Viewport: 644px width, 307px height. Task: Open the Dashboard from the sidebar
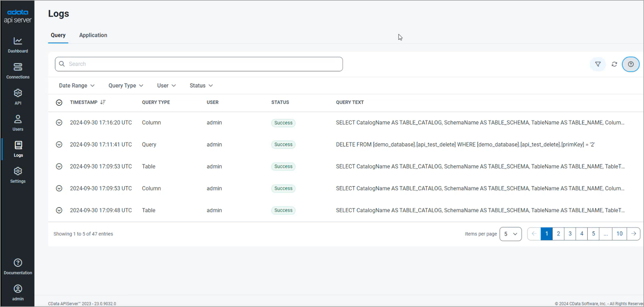click(x=18, y=45)
